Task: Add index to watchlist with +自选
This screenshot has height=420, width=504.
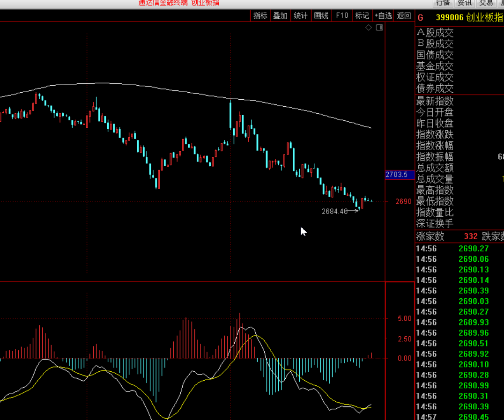Action: (383, 15)
